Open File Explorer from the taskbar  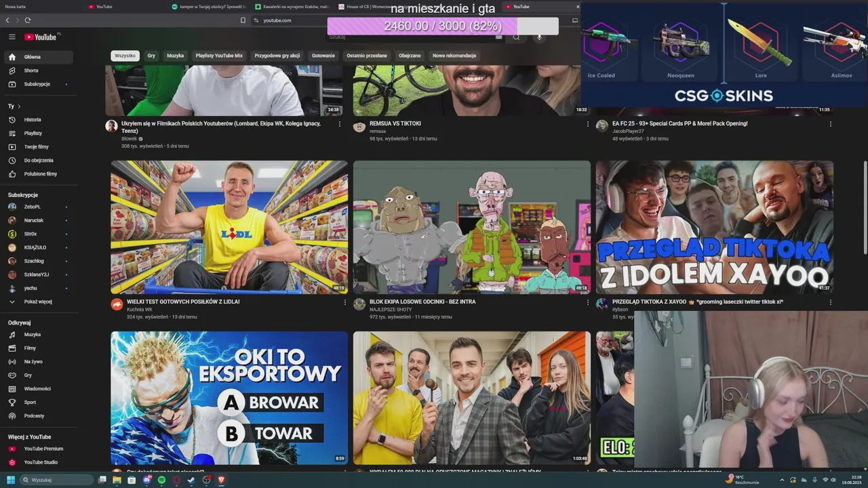coord(117,480)
